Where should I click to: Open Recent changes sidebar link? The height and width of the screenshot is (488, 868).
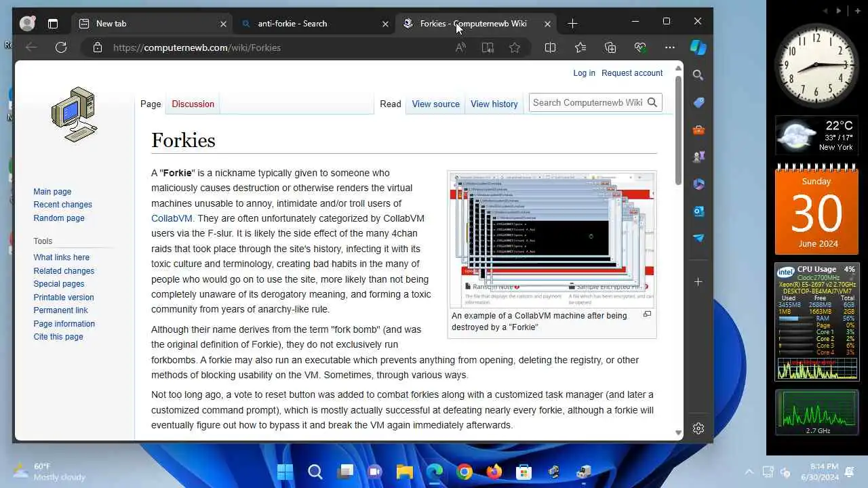point(62,205)
